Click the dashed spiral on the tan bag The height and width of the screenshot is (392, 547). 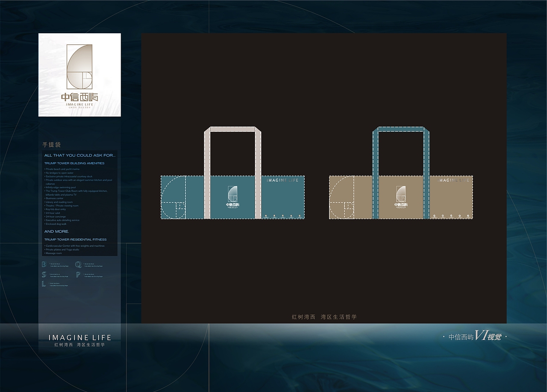coord(342,198)
